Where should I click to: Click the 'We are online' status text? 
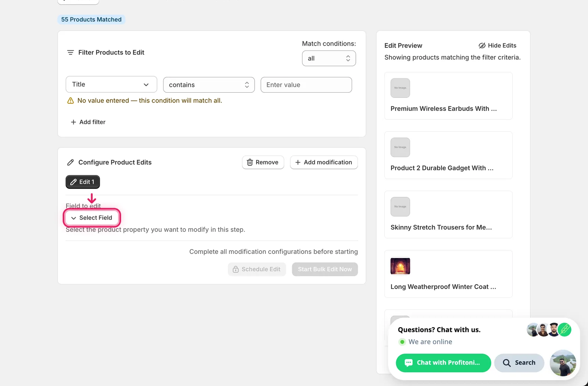(430, 342)
